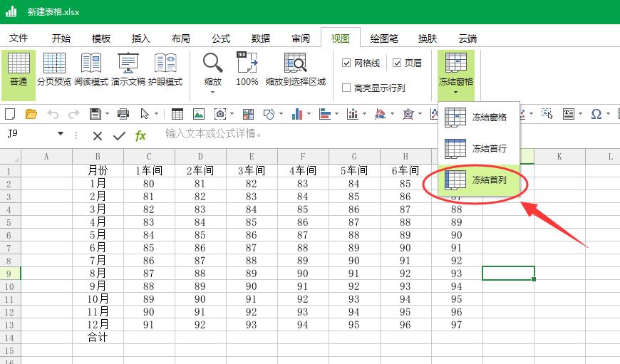Open the 云端 cloud tab
This screenshot has height=364, width=620.
click(467, 38)
